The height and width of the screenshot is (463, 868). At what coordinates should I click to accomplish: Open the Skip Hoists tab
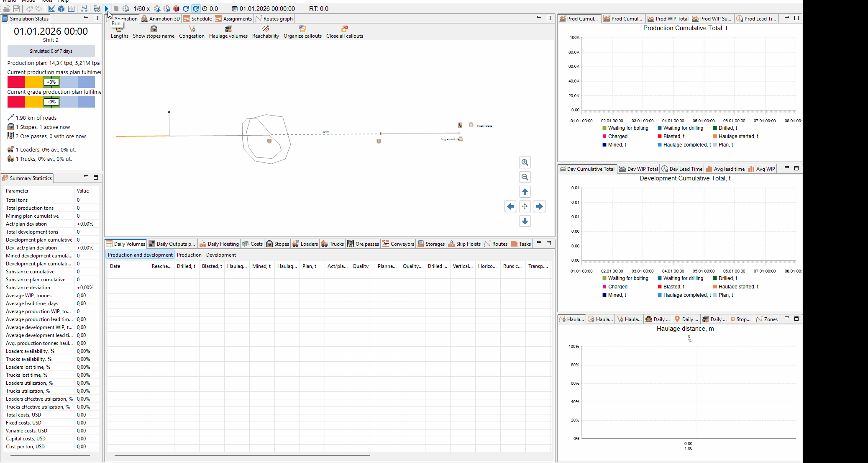[x=464, y=244]
